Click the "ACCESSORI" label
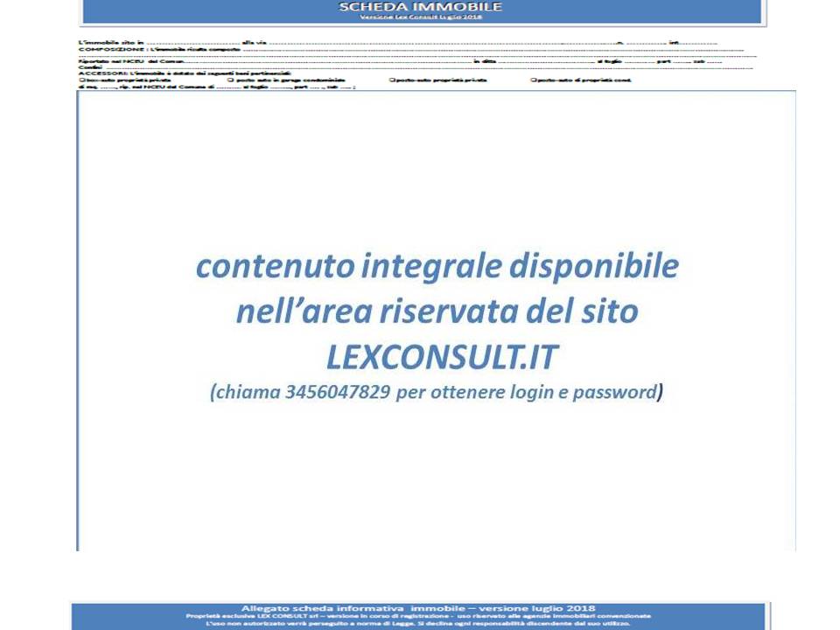Image resolution: width=840 pixels, height=630 pixels. coord(102,73)
